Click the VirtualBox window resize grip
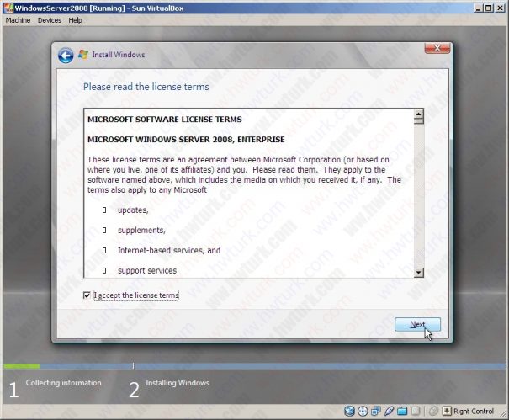The image size is (509, 420). click(501, 413)
